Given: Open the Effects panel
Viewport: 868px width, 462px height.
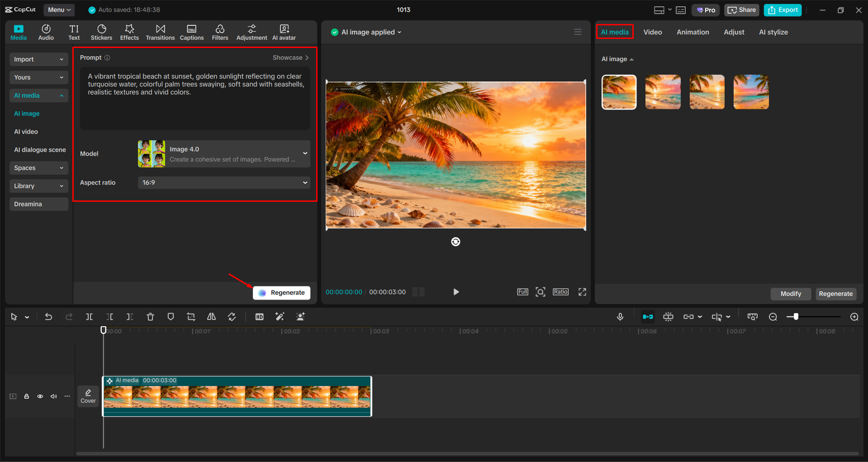Looking at the screenshot, I should coord(129,32).
